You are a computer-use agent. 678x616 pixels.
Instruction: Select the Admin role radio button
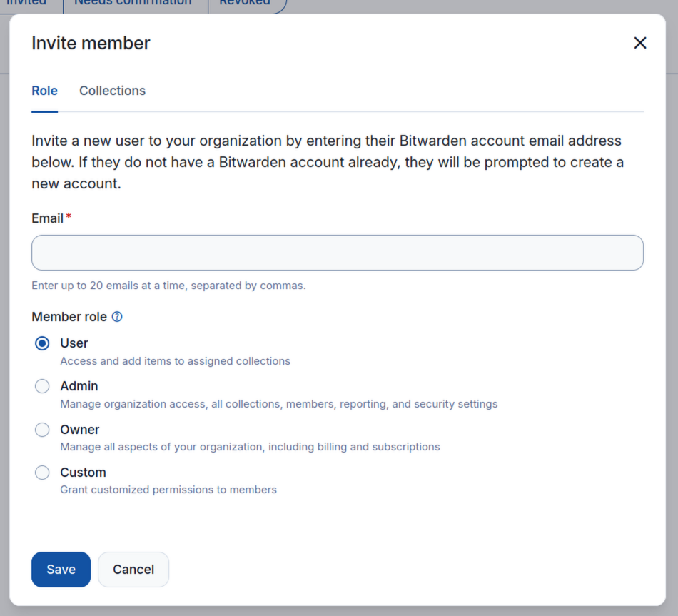pyautogui.click(x=42, y=386)
